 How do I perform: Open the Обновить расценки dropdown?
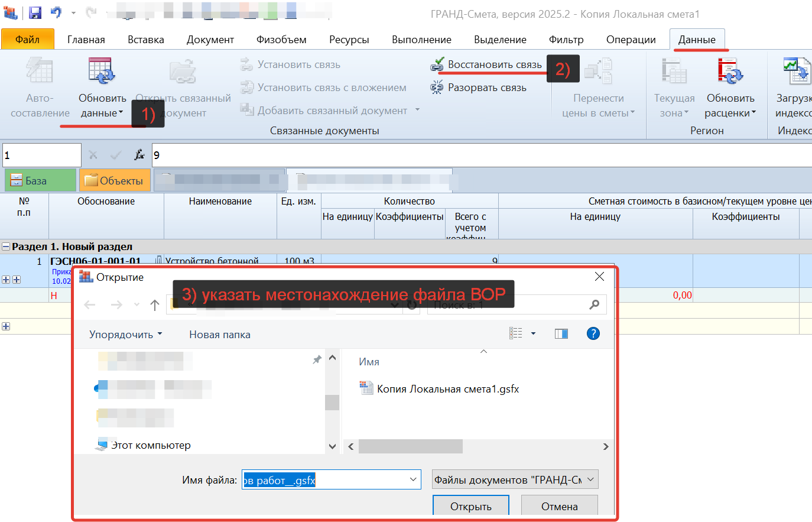[x=754, y=112]
